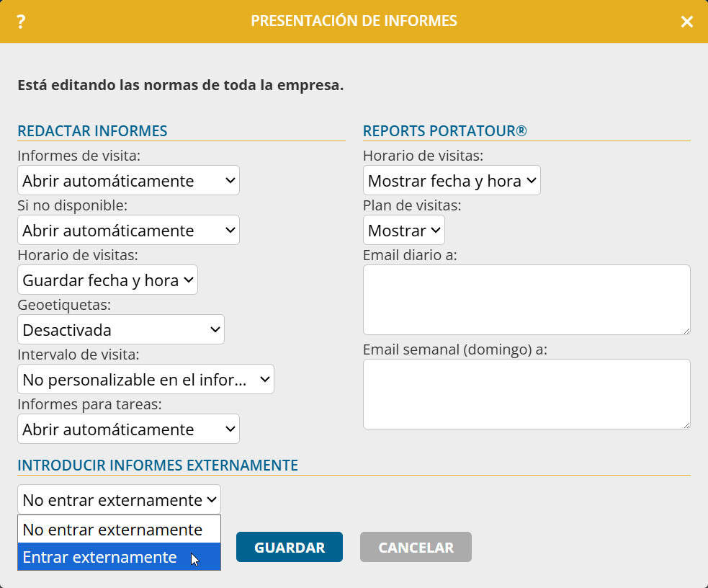Open the 'Guardar fecha y hora' dropdown
The height and width of the screenshot is (588, 708).
point(107,280)
